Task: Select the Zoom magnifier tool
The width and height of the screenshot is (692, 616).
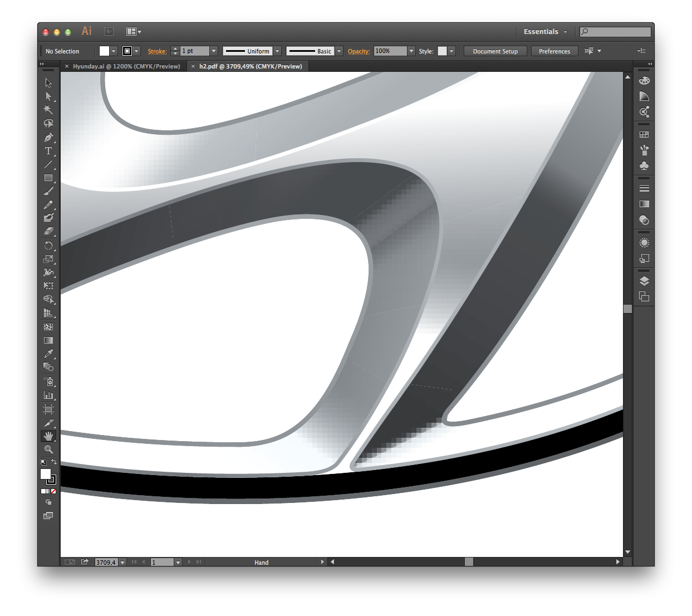Action: 48,449
